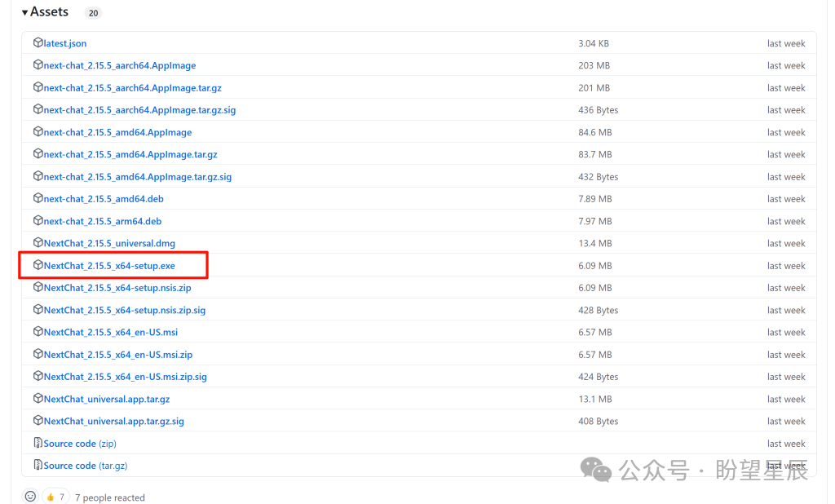Download Source code (tar.gz)
This screenshot has width=835, height=504.
[86, 466]
